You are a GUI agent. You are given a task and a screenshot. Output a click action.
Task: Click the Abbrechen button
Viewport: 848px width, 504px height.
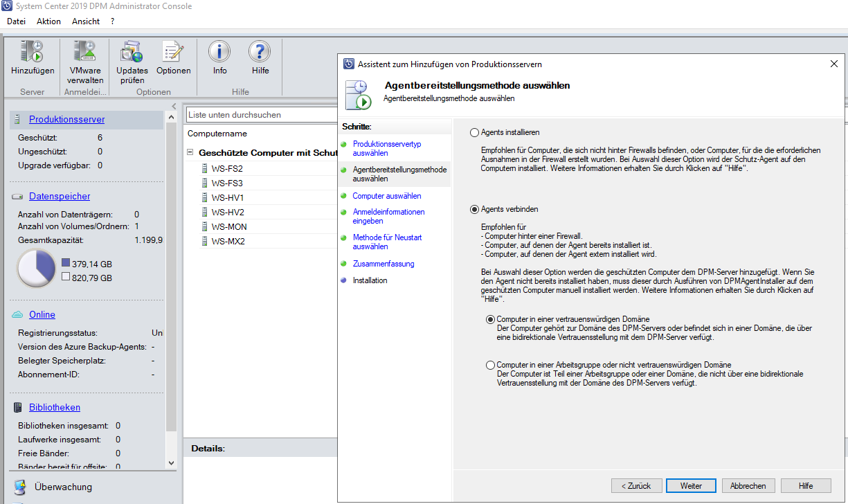[748, 486]
